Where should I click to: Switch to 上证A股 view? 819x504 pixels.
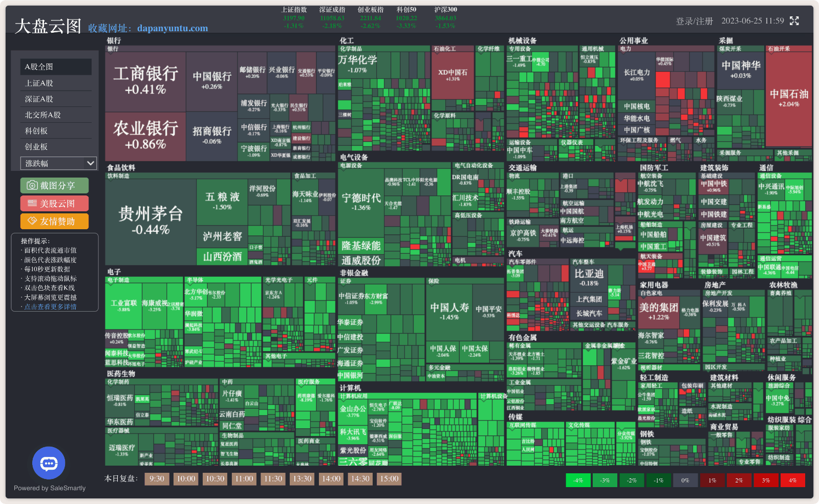tap(56, 83)
